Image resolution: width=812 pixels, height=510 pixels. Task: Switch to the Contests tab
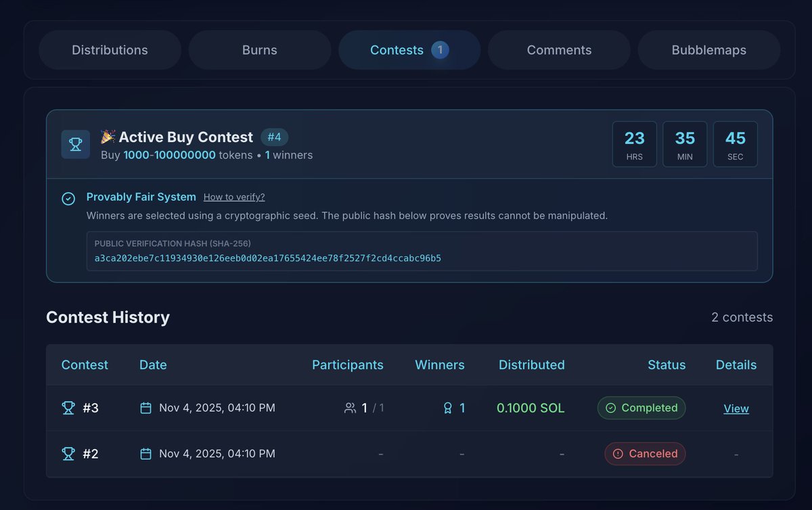pyautogui.click(x=409, y=49)
